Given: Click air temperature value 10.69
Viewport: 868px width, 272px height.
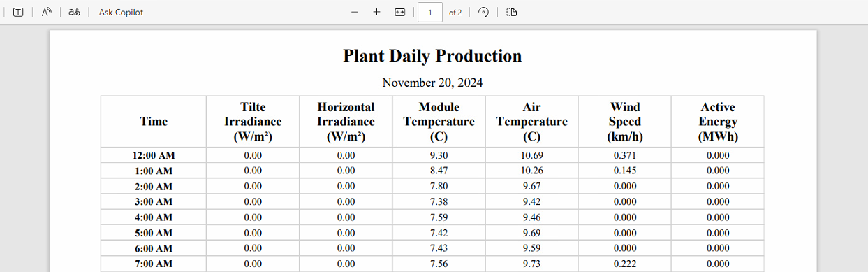Looking at the screenshot, I should point(531,155).
